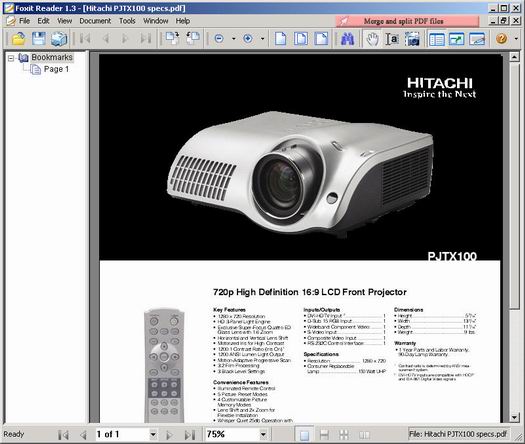Go to previous page from the top toolbar
This screenshot has height=444, width=525.
[106, 39]
